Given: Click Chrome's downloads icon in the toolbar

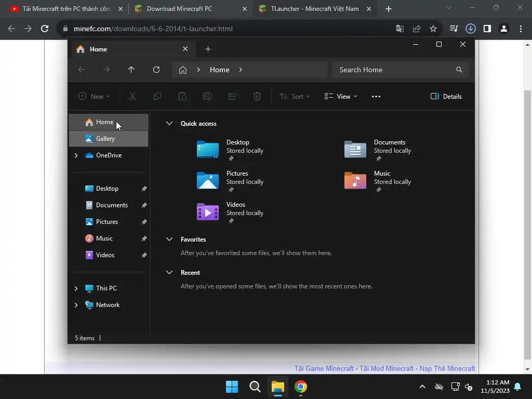Looking at the screenshot, I should pos(470,29).
